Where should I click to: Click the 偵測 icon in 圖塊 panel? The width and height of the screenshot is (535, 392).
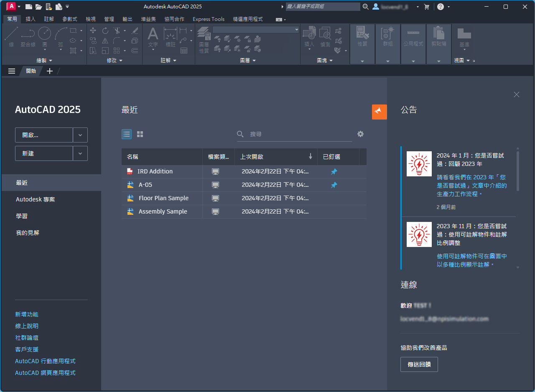[x=325, y=37]
